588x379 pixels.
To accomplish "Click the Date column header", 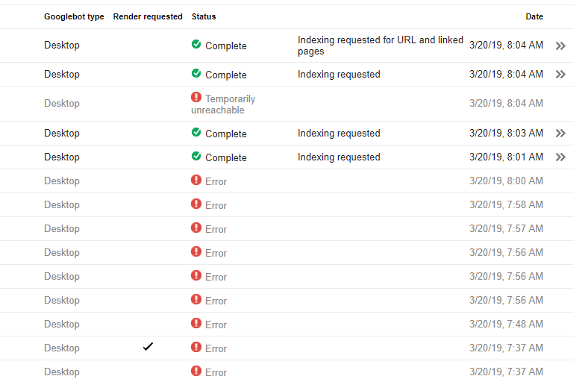I will click(x=534, y=16).
